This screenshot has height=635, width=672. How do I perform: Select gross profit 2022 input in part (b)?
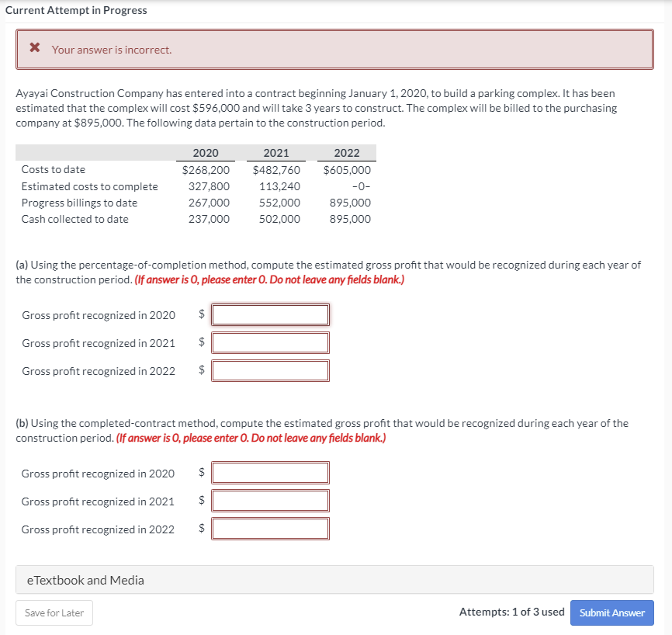tap(270, 529)
